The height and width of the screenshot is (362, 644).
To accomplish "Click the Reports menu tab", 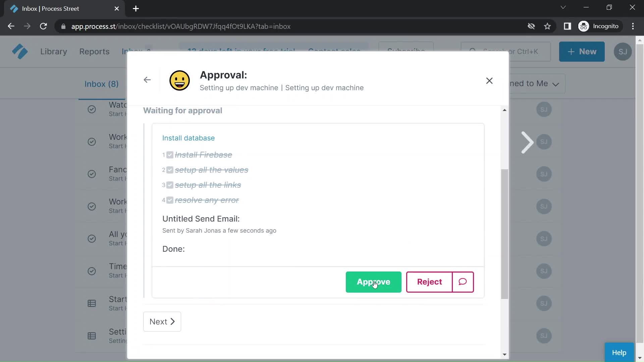I will click(94, 51).
